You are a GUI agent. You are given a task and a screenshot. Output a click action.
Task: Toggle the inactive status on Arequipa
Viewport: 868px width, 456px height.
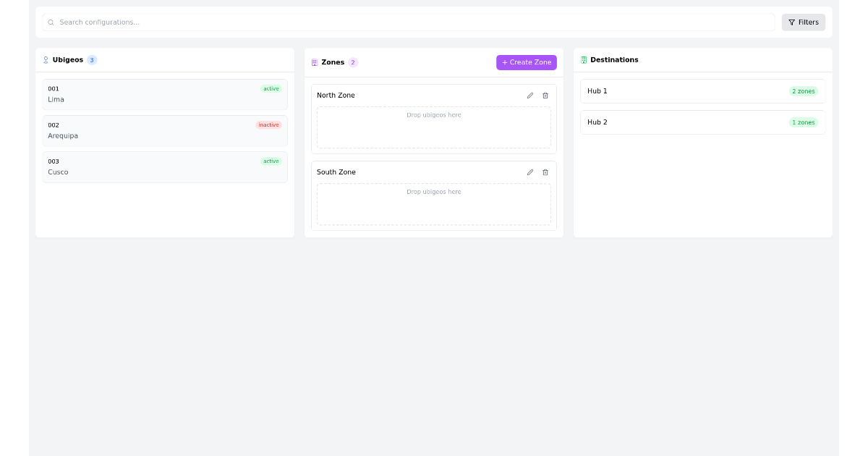[x=268, y=124]
